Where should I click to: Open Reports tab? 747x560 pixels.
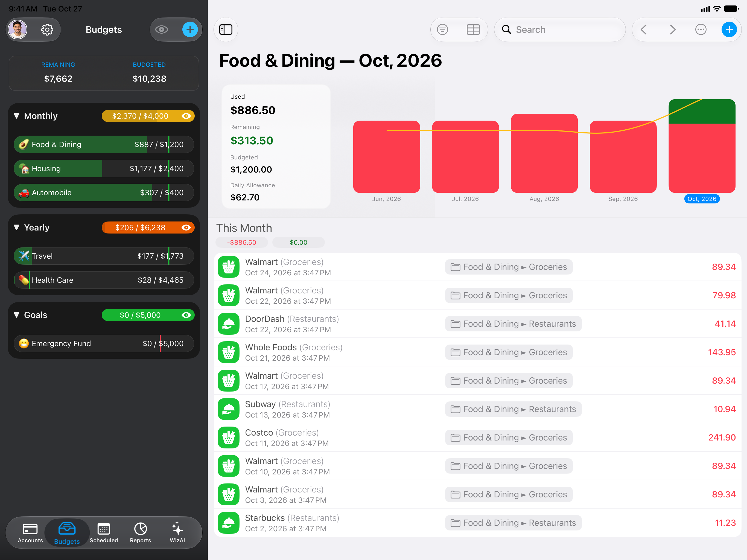click(141, 533)
